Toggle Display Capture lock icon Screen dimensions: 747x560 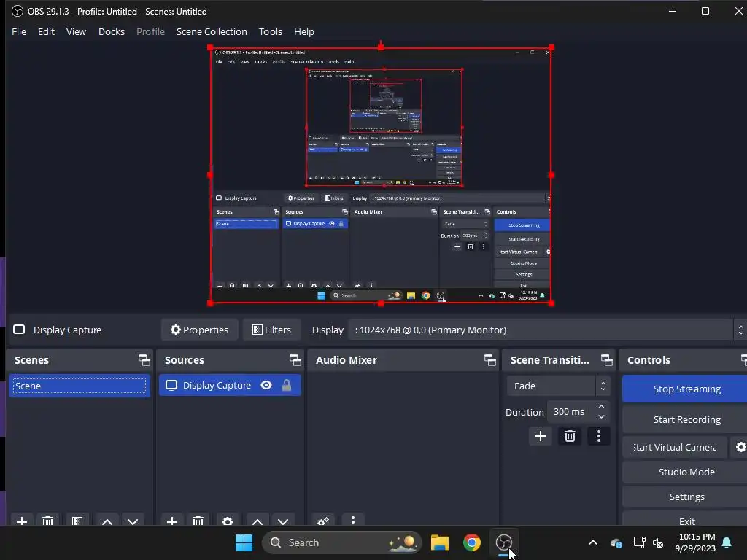286,385
